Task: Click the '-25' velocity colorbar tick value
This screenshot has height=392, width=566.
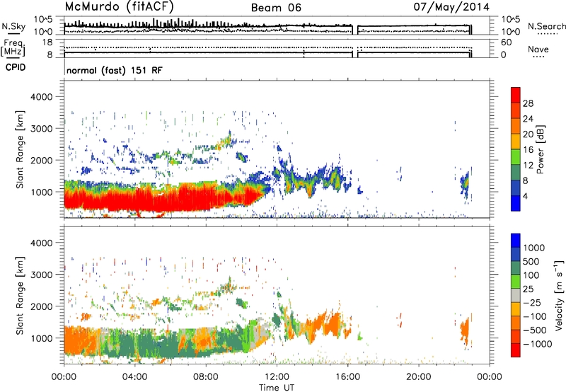Action: click(533, 302)
